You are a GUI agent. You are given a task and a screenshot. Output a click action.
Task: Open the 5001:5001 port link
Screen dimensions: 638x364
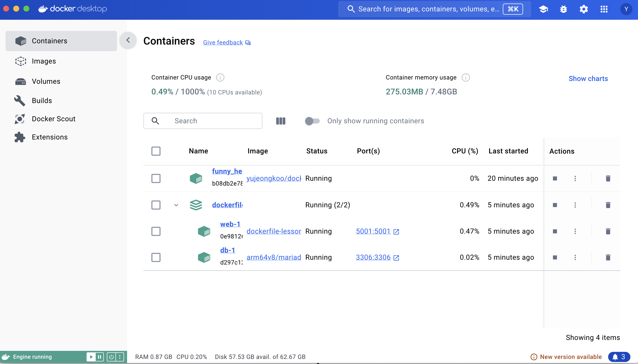pyautogui.click(x=373, y=231)
